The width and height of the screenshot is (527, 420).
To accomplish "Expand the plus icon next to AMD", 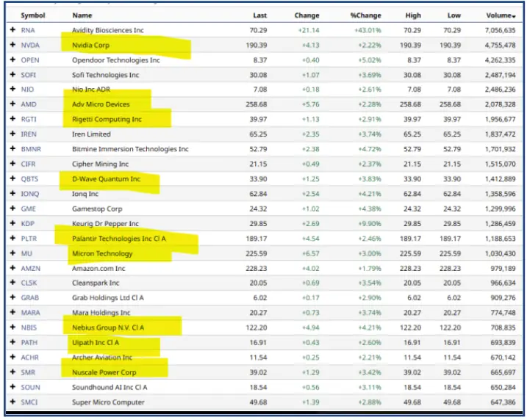I will pyautogui.click(x=12, y=105).
